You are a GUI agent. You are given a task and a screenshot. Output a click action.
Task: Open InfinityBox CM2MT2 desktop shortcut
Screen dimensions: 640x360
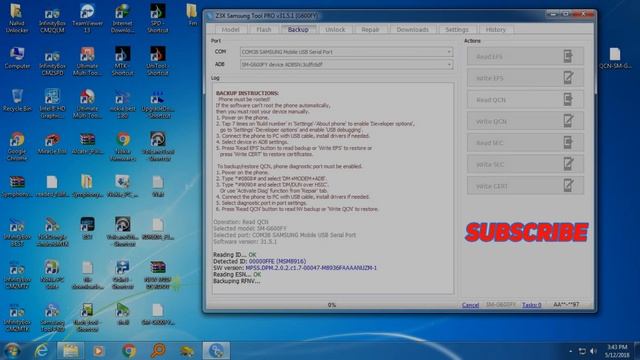17,275
